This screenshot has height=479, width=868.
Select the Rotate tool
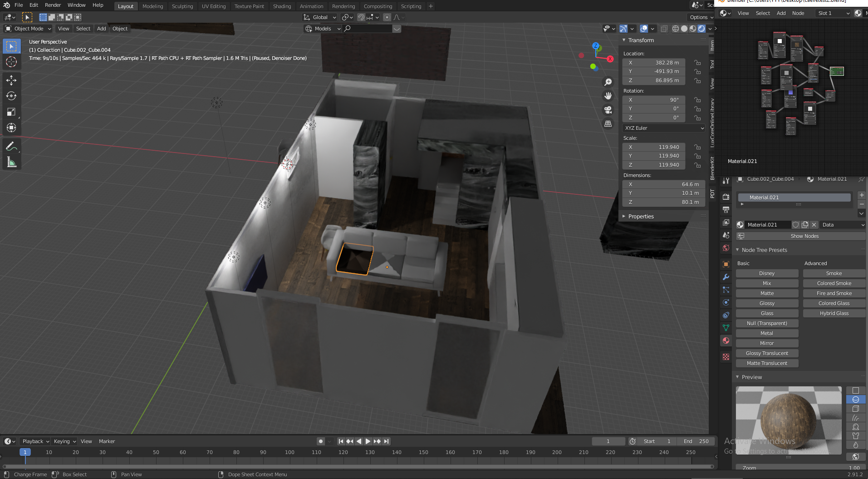click(11, 96)
